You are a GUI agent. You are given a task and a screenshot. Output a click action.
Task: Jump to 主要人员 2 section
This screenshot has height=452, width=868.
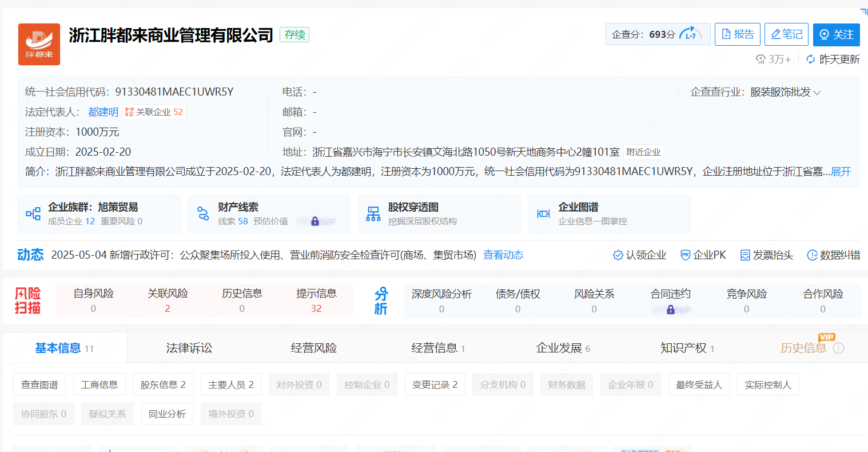pos(231,384)
